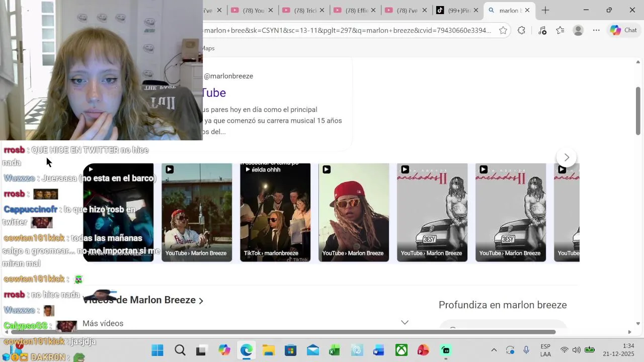The height and width of the screenshot is (362, 644).
Task: Open Copilot Chat sidebar button
Action: 623,30
